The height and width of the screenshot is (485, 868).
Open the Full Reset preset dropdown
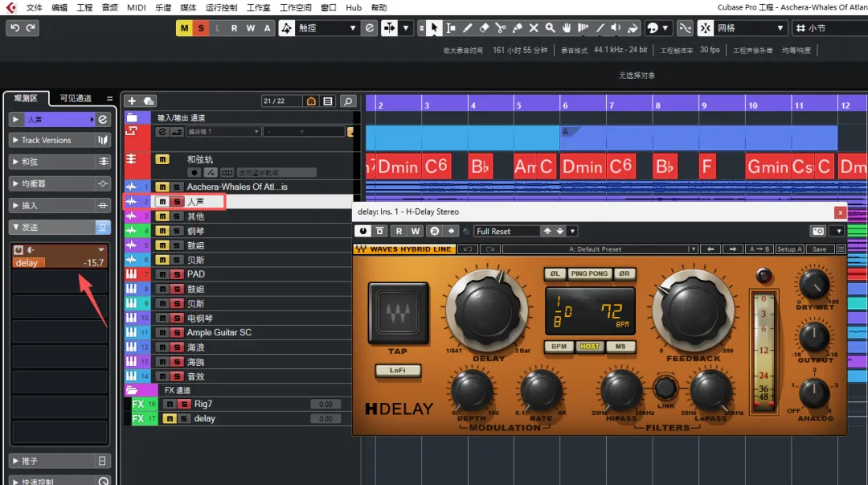[506, 231]
